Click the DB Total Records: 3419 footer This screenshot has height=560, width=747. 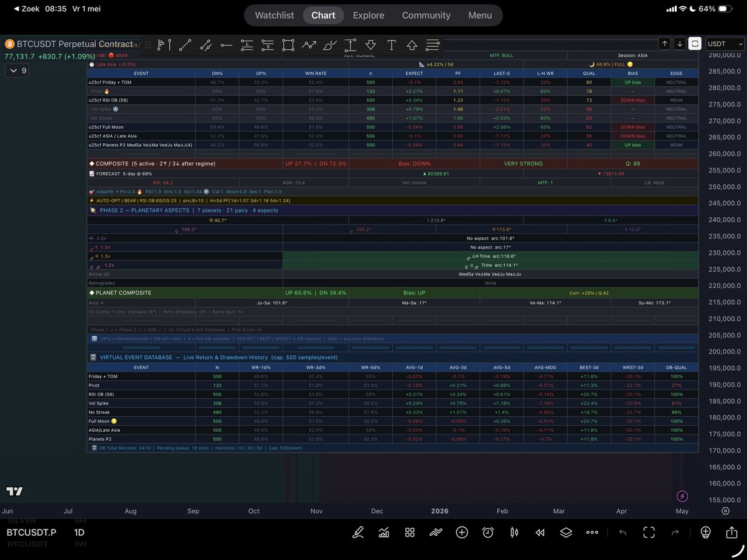(392, 447)
